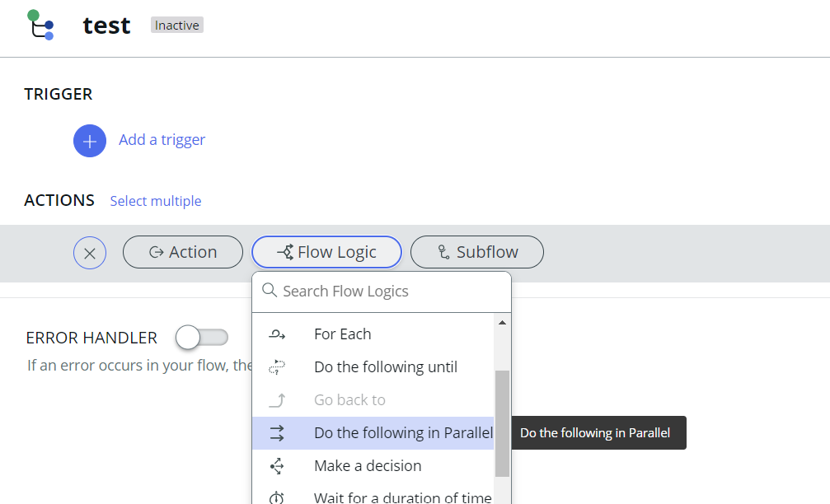Click the flow diagram logo icon
This screenshot has height=504, width=830.
click(39, 26)
